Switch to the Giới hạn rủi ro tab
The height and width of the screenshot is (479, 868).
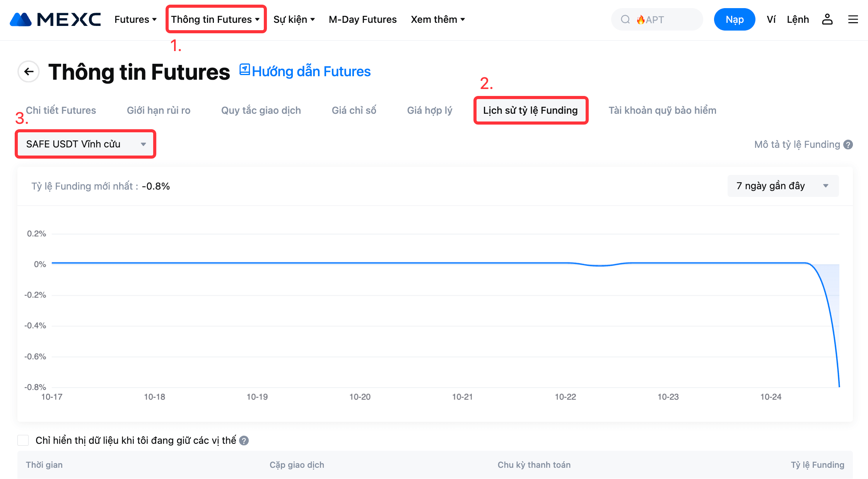click(159, 111)
